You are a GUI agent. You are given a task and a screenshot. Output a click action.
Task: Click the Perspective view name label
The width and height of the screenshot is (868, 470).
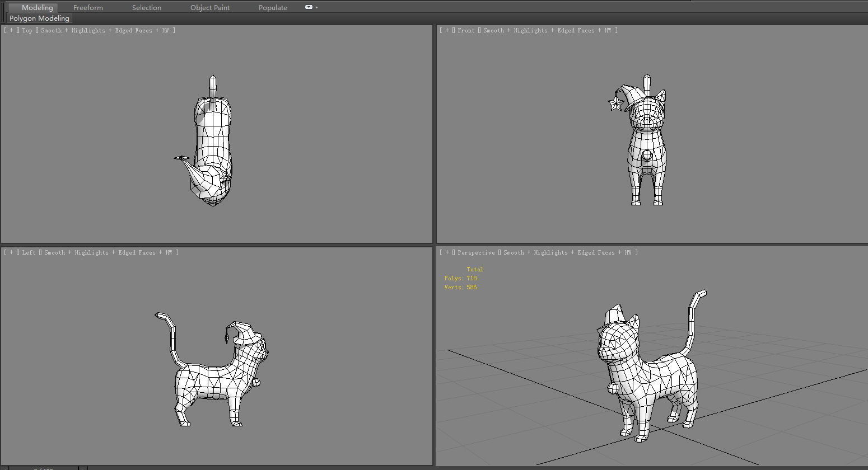coord(476,252)
